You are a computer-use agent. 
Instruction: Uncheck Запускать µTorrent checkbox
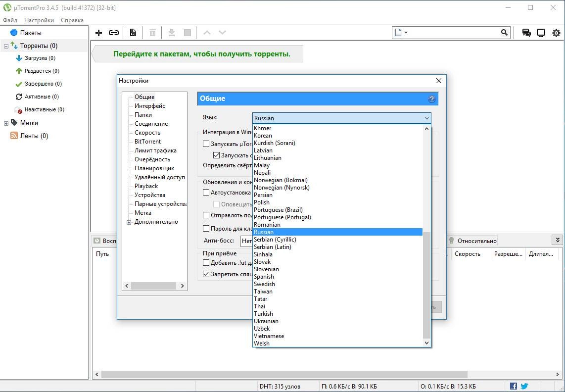coord(206,144)
